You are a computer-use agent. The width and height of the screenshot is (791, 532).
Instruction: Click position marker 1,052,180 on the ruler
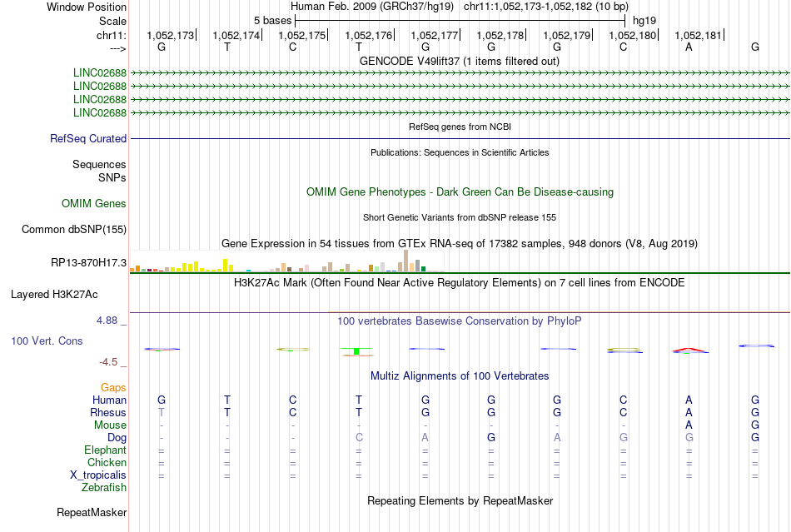point(632,35)
